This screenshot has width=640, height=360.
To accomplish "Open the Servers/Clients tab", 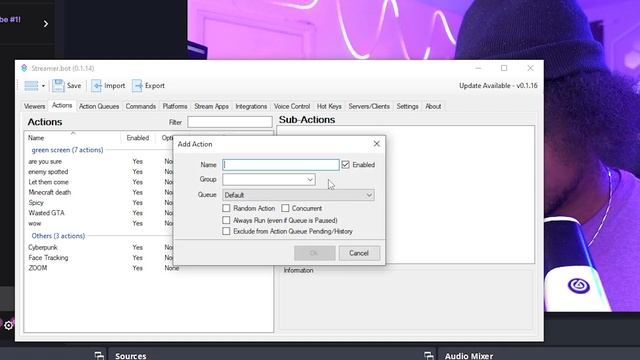I will [369, 106].
